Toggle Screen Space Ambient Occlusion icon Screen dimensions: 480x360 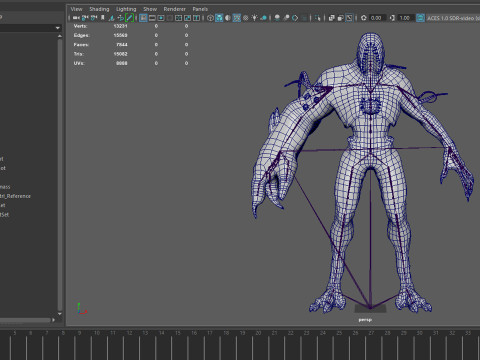pyautogui.click(x=277, y=18)
